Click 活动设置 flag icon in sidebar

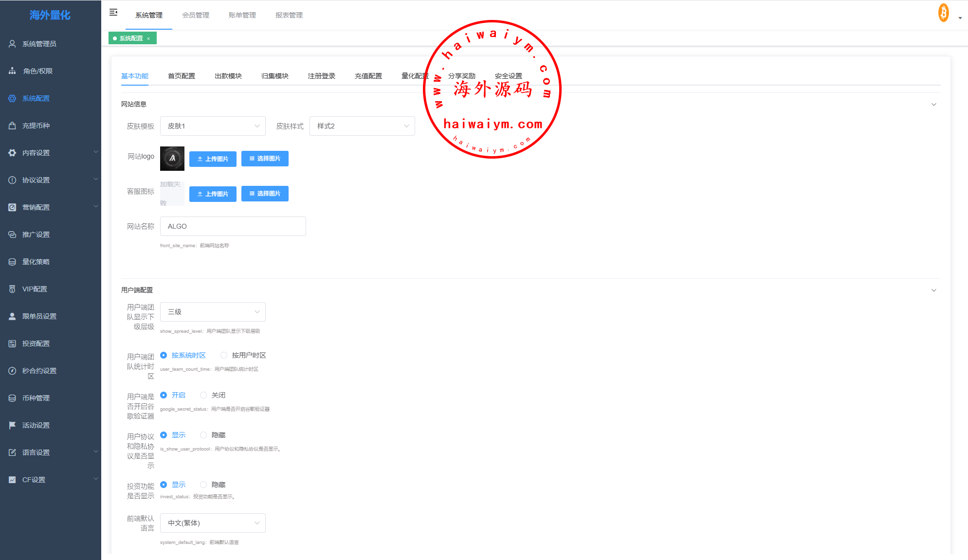coord(12,425)
